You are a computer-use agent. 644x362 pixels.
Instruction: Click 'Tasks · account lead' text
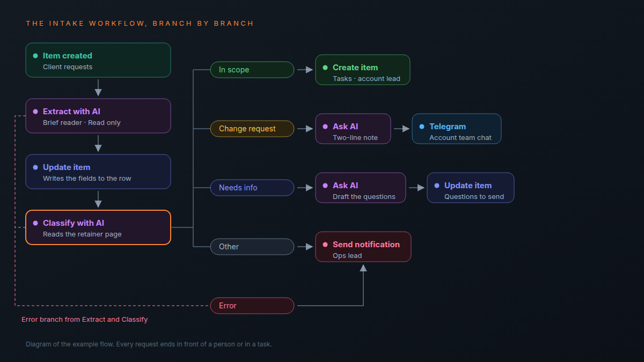(x=367, y=79)
